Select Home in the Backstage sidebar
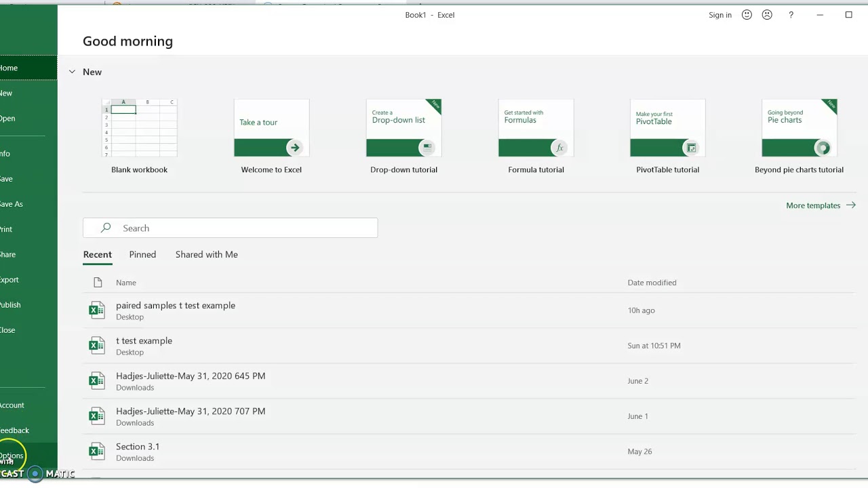This screenshot has height=488, width=868. click(x=28, y=68)
